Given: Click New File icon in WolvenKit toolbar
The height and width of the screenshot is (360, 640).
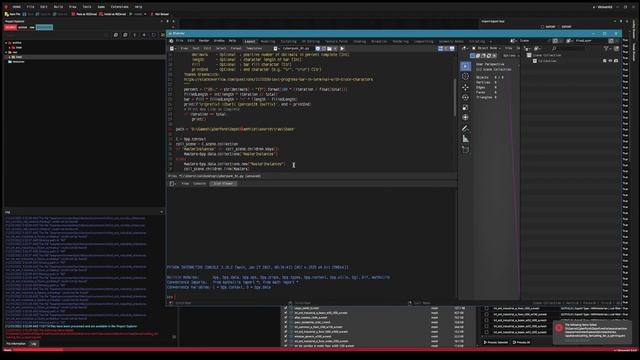Looking at the screenshot, I should pyautogui.click(x=7, y=14).
